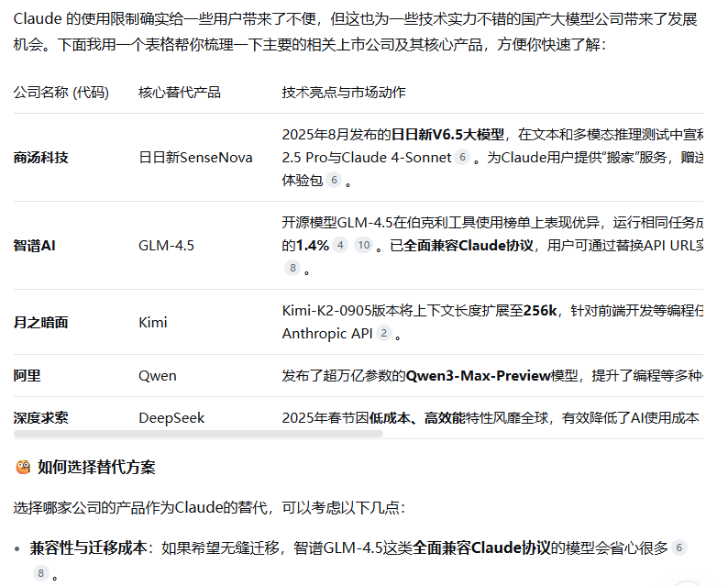The width and height of the screenshot is (728, 586).
Task: Select the 月之暗面 company cell
Action: point(41,322)
